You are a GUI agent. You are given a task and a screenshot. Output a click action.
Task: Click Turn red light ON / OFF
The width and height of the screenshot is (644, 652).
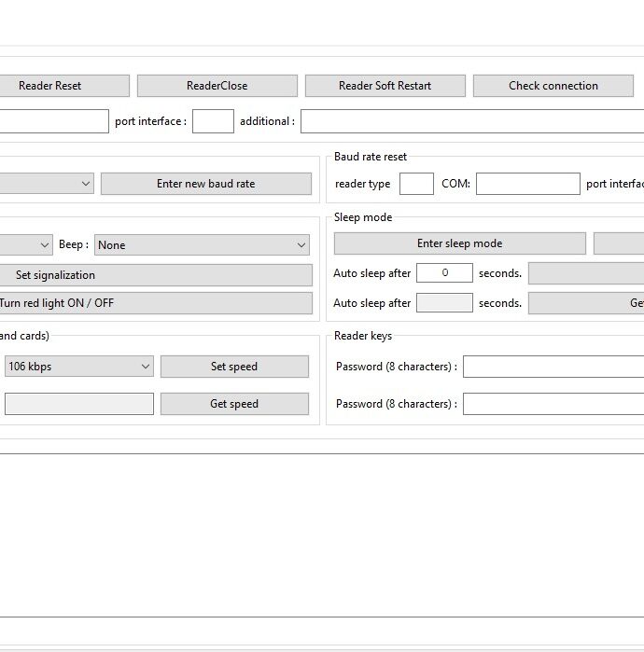point(156,303)
